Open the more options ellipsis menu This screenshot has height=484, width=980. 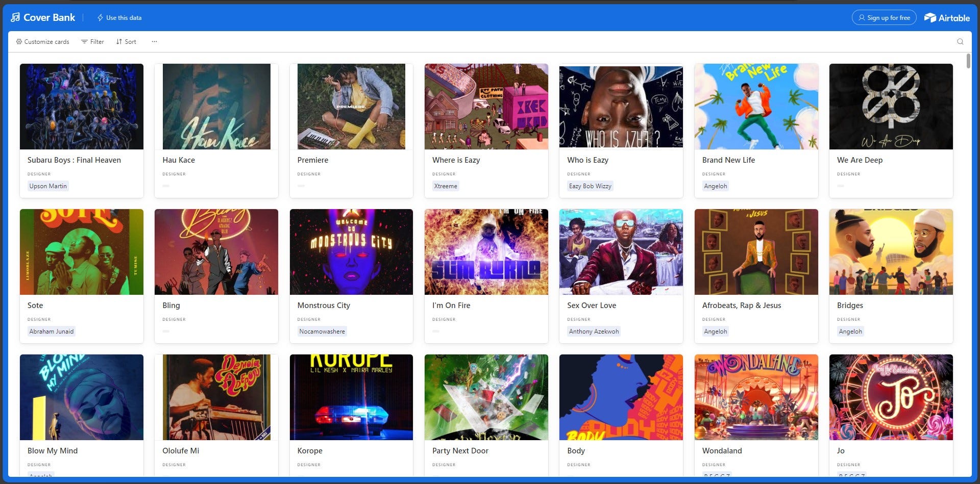point(154,42)
